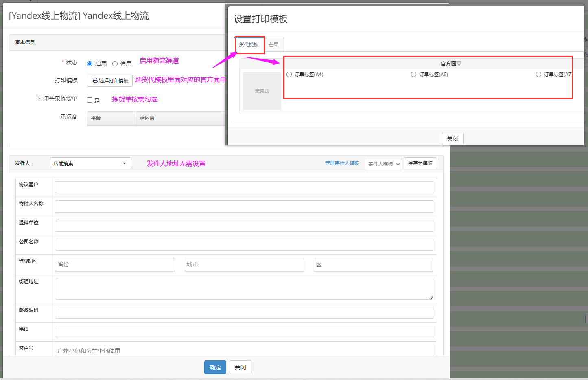Switch to the 货代模板 tab
This screenshot has height=380, width=588.
tap(249, 45)
